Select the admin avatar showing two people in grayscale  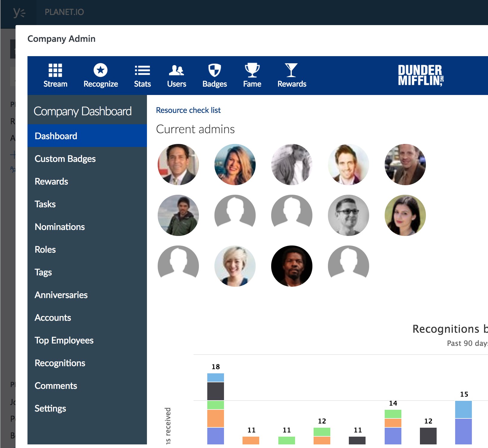coord(292,165)
